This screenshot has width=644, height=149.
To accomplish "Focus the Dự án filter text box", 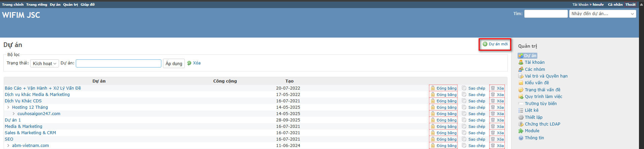I will [118, 63].
